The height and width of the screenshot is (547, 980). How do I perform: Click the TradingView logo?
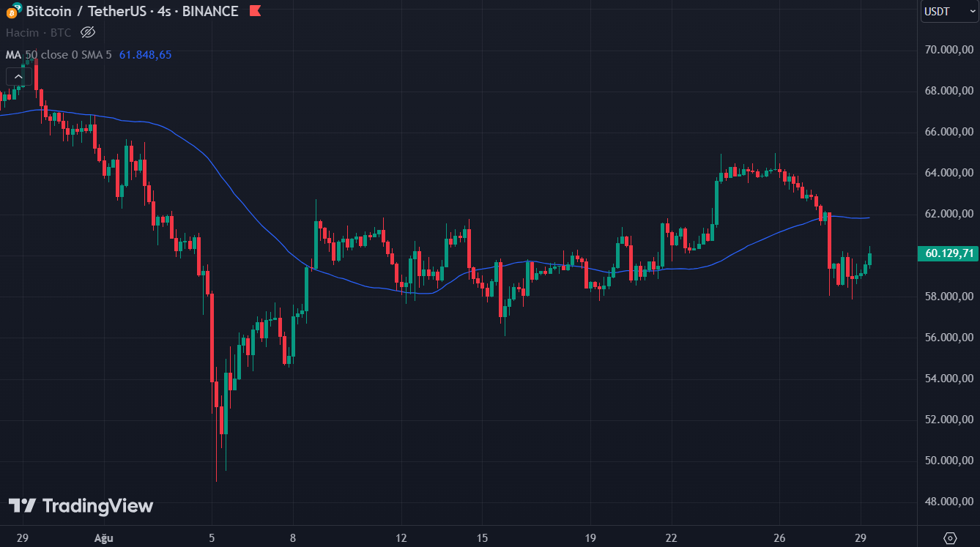tap(81, 506)
